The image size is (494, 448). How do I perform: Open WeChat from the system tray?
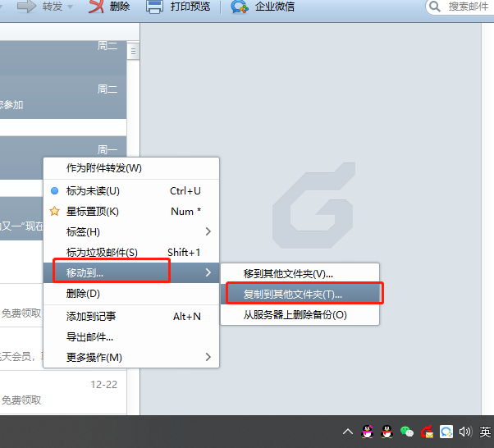pos(407,432)
